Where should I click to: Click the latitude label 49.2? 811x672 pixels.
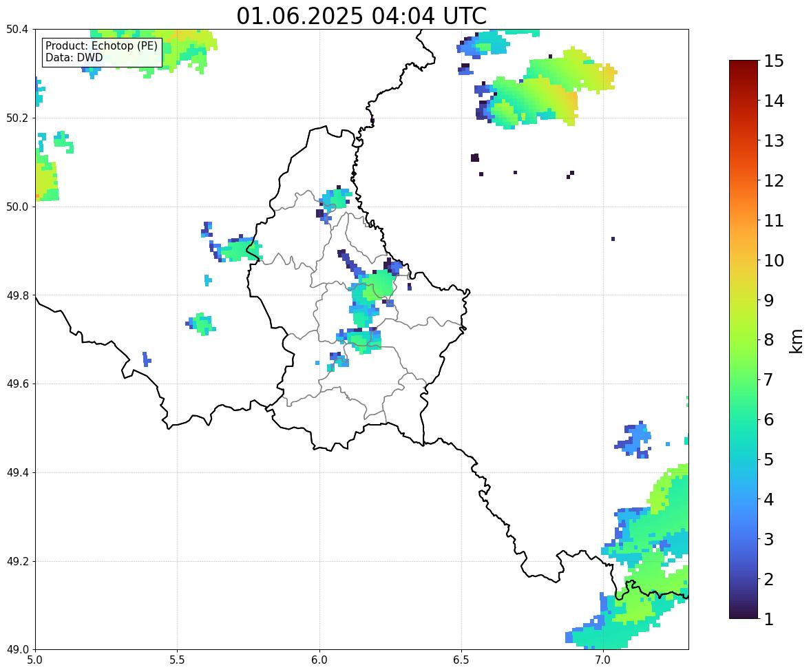pos(17,561)
